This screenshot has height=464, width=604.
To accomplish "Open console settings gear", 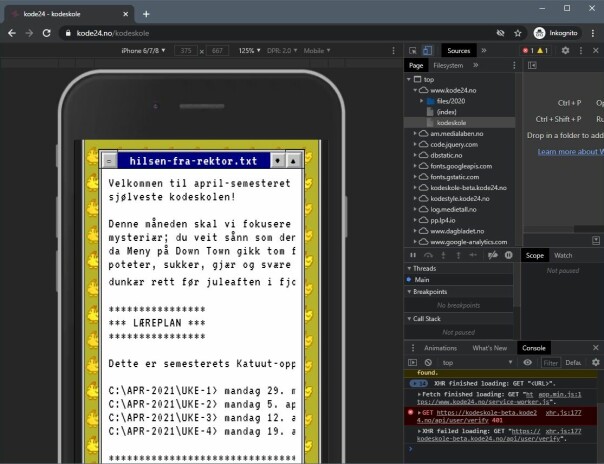I will tap(596, 362).
